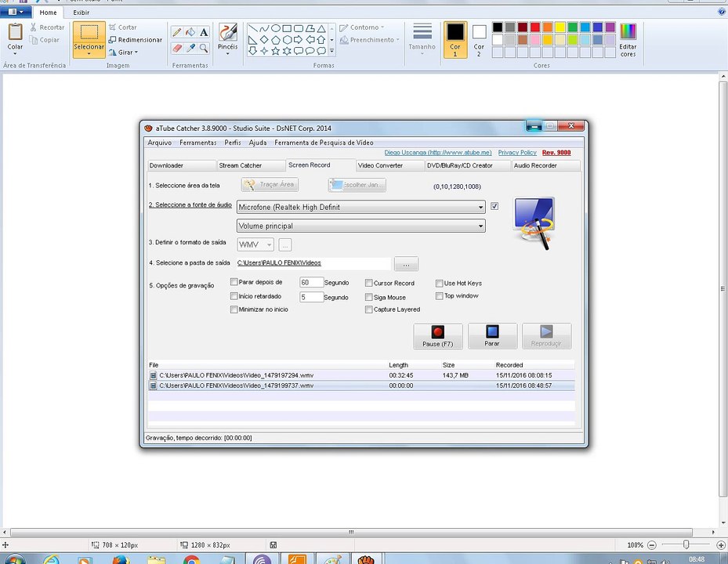The height and width of the screenshot is (564, 728).
Task: Uncheck the audio source checkbox beside Microfone
Action: (x=494, y=206)
